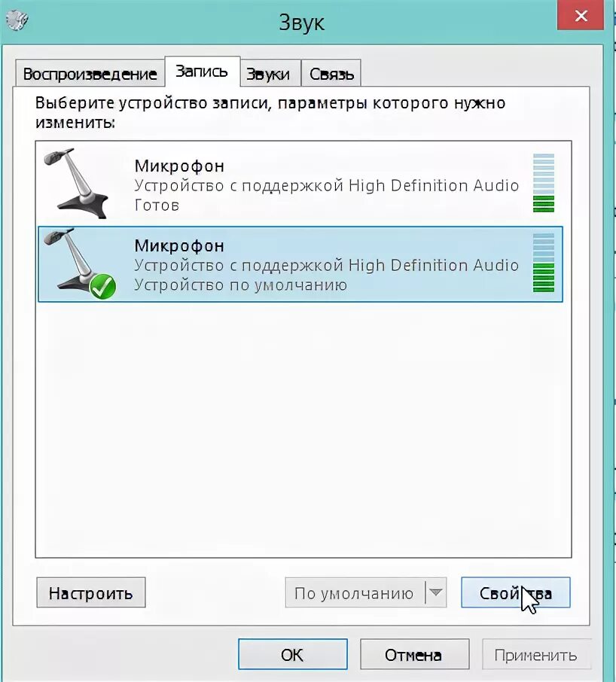Click the ready microphone stand icon
The height and width of the screenshot is (682, 616).
(76, 183)
